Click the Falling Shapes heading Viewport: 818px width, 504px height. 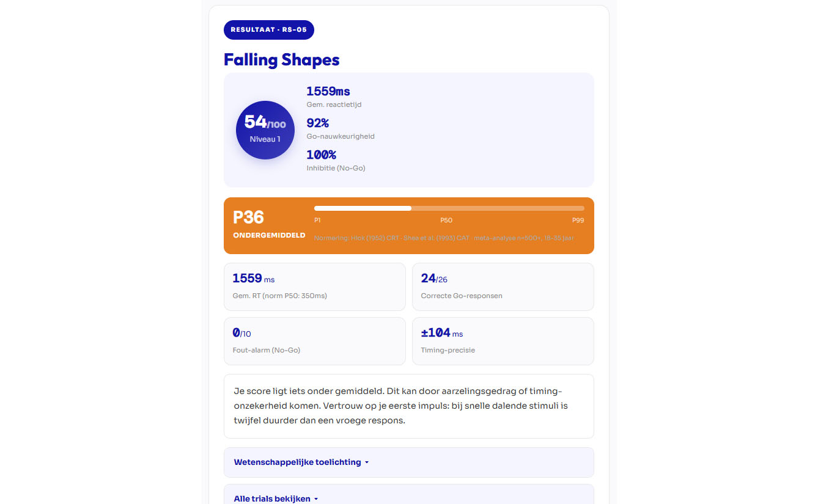(281, 60)
